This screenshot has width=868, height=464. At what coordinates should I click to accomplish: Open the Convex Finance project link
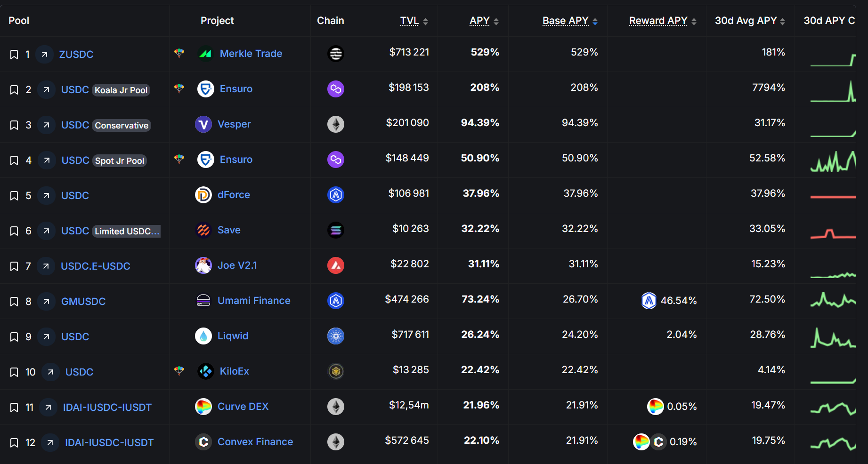(255, 442)
